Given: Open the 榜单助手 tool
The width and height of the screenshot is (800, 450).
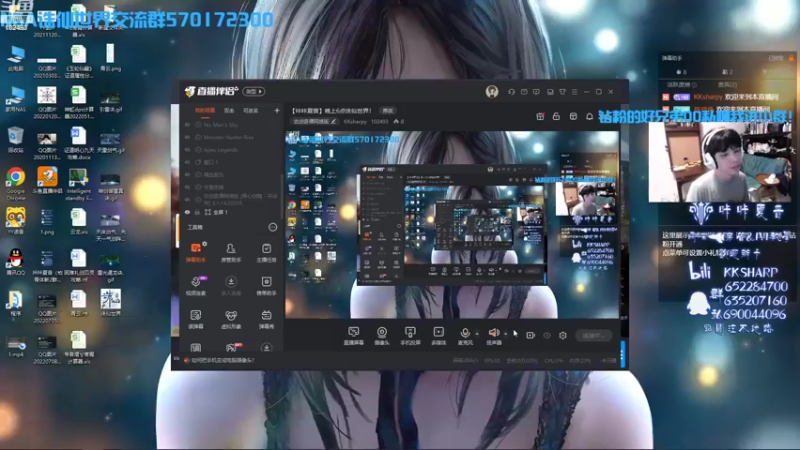Looking at the screenshot, I should tap(266, 286).
